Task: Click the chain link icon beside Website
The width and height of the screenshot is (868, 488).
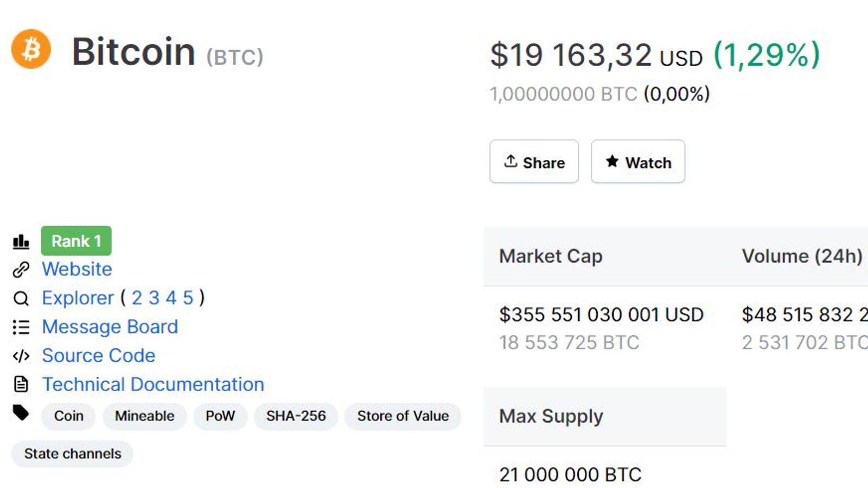Action: (21, 269)
